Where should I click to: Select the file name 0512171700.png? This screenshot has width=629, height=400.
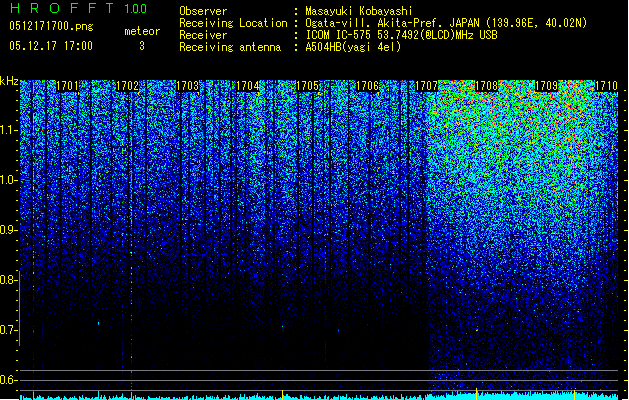(x=51, y=26)
